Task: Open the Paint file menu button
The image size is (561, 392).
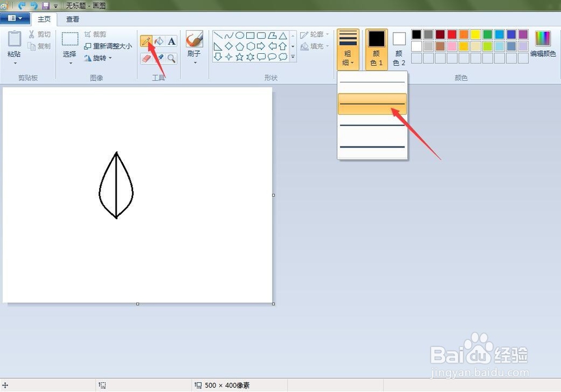Action: pyautogui.click(x=15, y=19)
